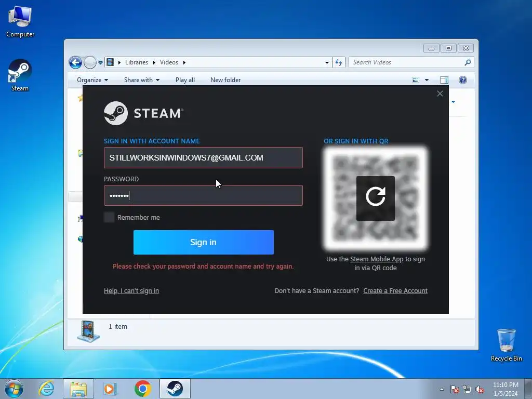532x399 pixels.
Task: Click Play all in Explorer toolbar
Action: click(x=185, y=80)
